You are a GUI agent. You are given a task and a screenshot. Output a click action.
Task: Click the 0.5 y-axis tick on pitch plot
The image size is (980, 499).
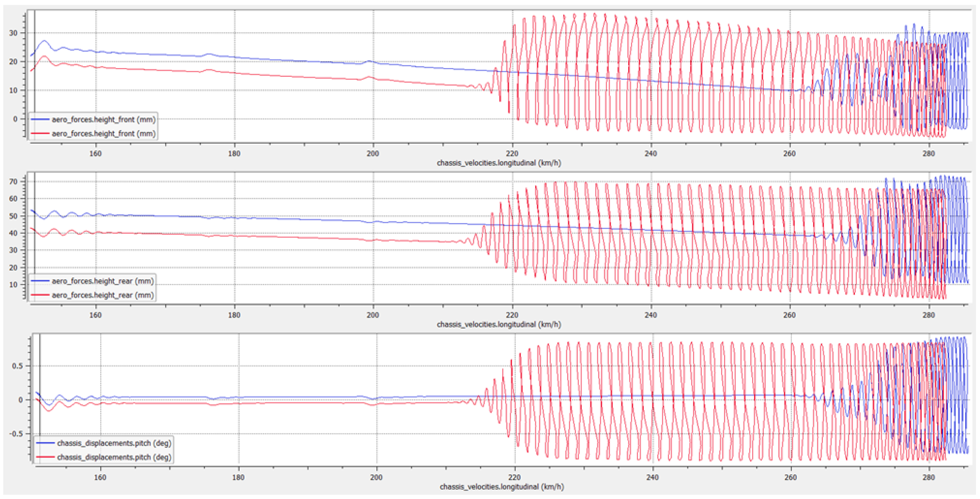(x=17, y=366)
